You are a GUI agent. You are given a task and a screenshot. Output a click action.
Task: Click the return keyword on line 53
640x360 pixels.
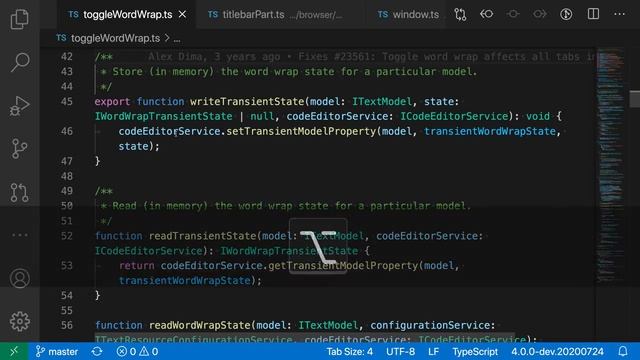137,265
